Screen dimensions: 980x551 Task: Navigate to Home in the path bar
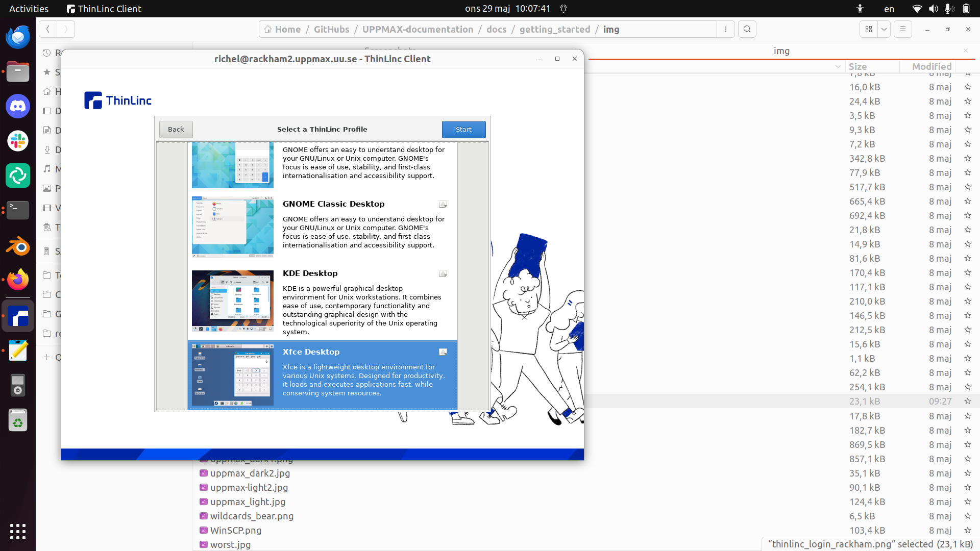[282, 30]
